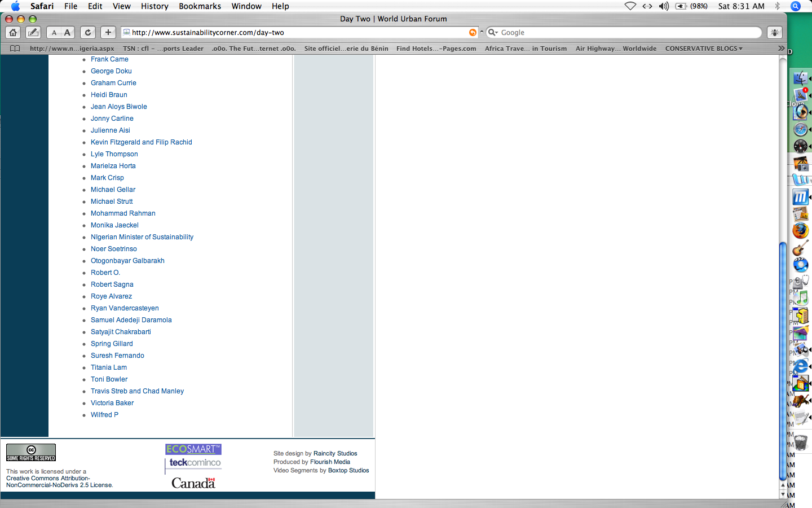This screenshot has height=508, width=812.
Task: Open Finder from the Dock
Action: click(x=800, y=78)
